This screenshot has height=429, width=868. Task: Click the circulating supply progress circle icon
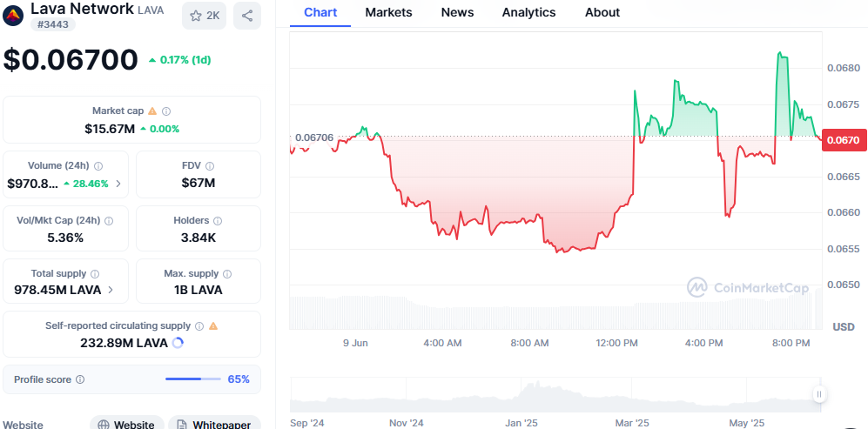(178, 343)
